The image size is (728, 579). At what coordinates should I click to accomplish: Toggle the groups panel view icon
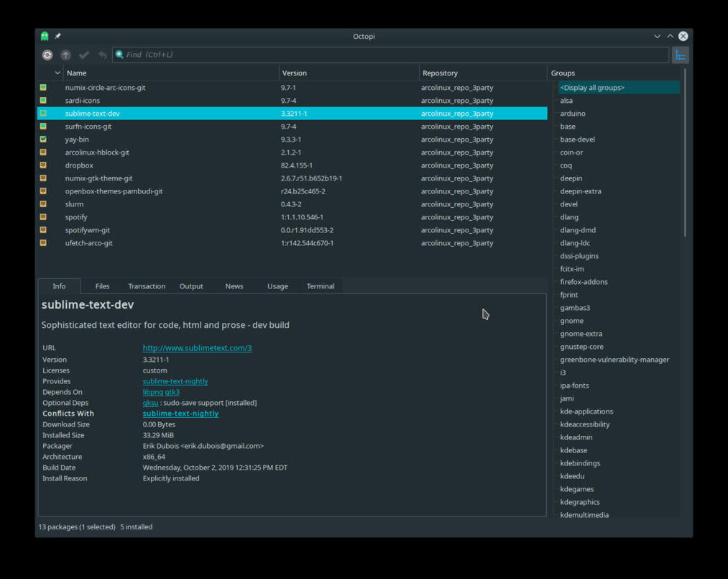click(x=680, y=55)
